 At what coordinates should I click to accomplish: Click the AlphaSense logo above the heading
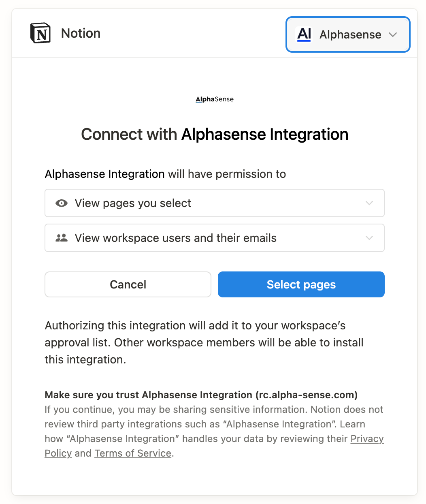(x=215, y=99)
